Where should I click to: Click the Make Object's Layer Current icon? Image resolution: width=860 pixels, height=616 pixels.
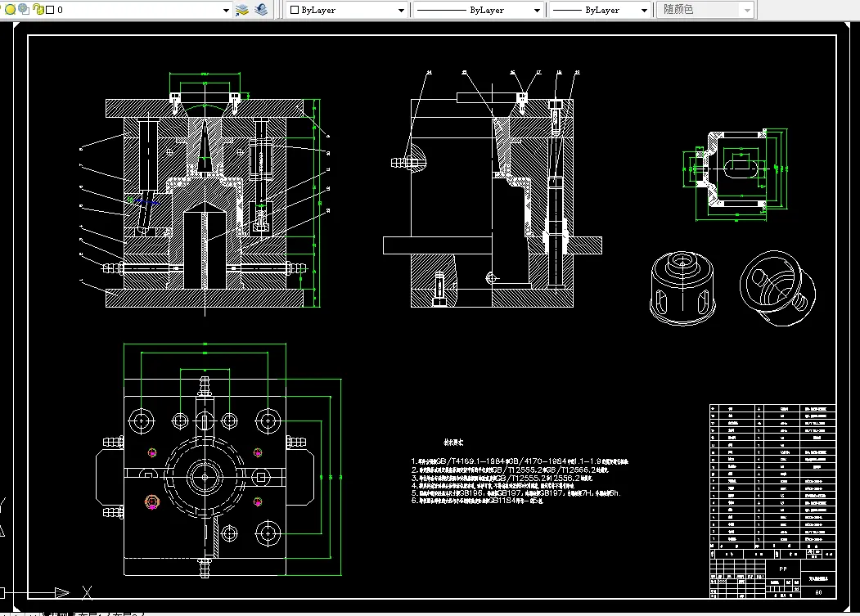[x=241, y=10]
